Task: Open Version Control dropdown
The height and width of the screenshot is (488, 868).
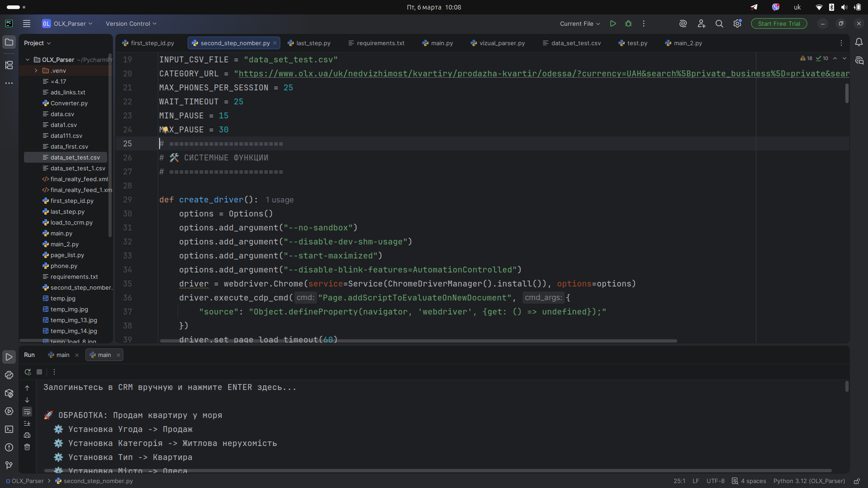Action: pos(131,23)
